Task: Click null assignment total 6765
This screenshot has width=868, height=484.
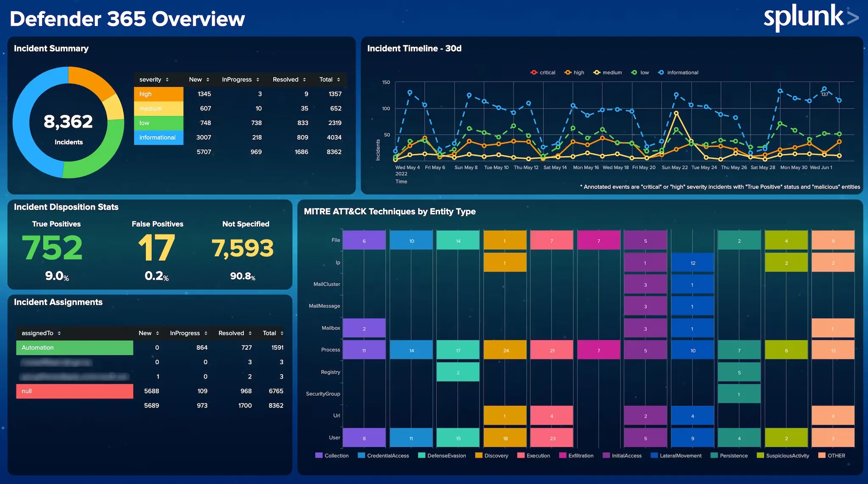Action: click(276, 391)
